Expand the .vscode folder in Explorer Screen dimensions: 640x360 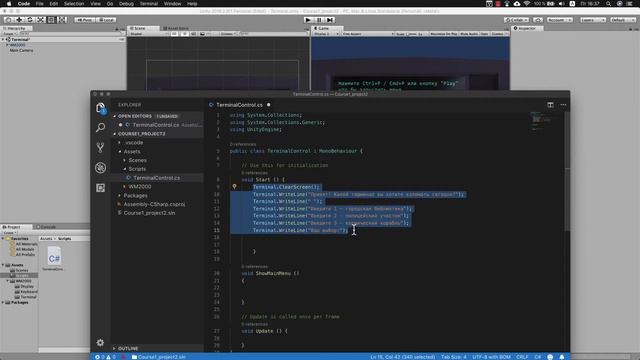[x=157, y=143]
